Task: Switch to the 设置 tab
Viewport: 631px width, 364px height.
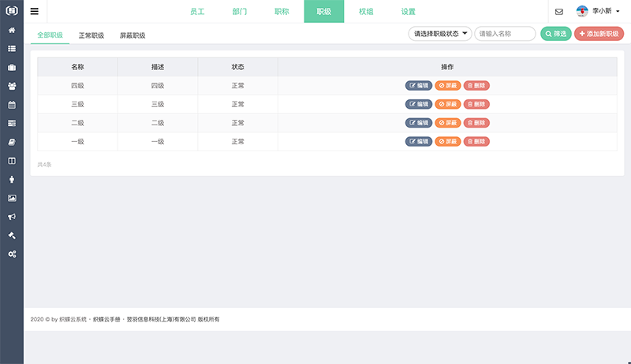Action: pyautogui.click(x=408, y=12)
